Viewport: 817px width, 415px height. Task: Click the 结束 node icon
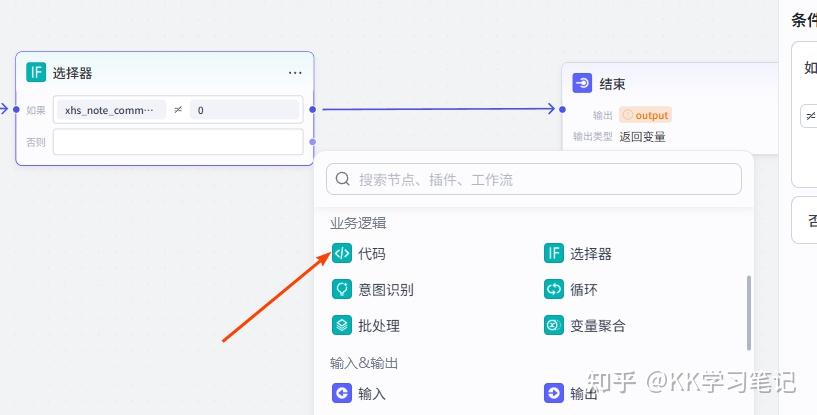582,83
